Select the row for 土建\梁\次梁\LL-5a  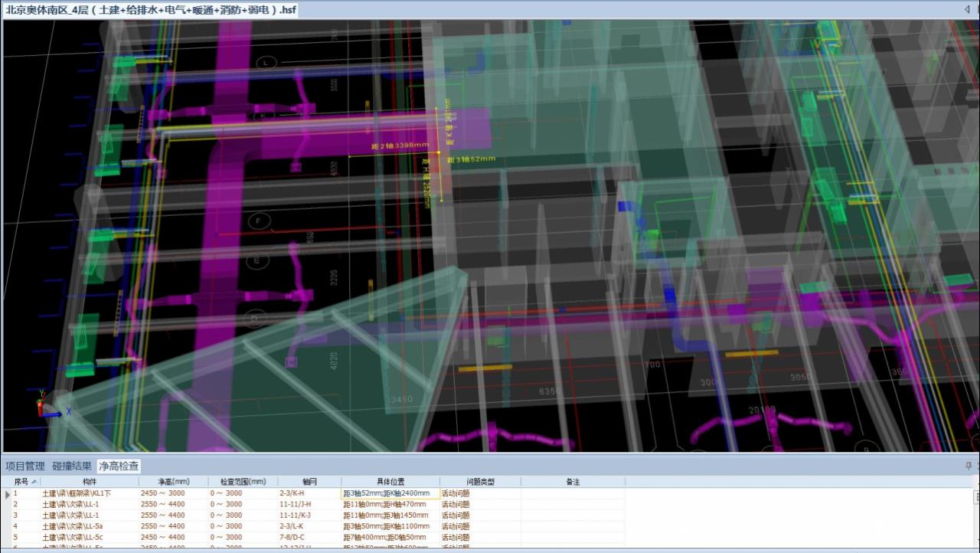[x=73, y=526]
